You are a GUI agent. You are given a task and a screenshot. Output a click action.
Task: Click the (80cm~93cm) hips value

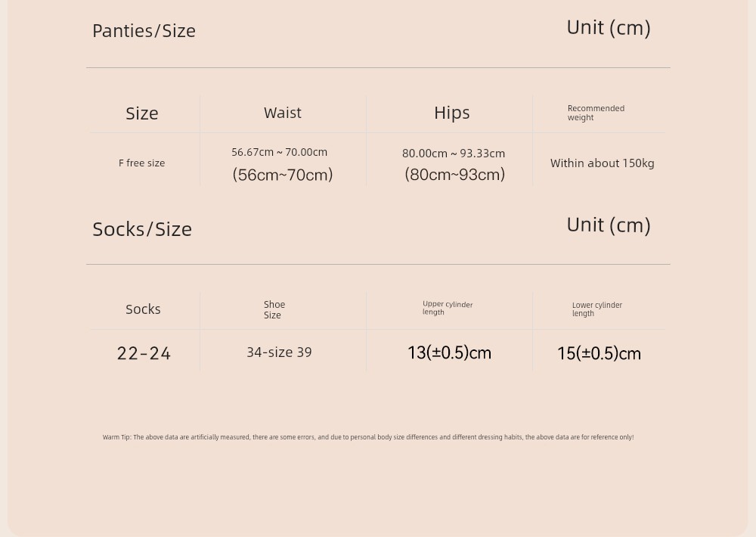click(x=454, y=175)
